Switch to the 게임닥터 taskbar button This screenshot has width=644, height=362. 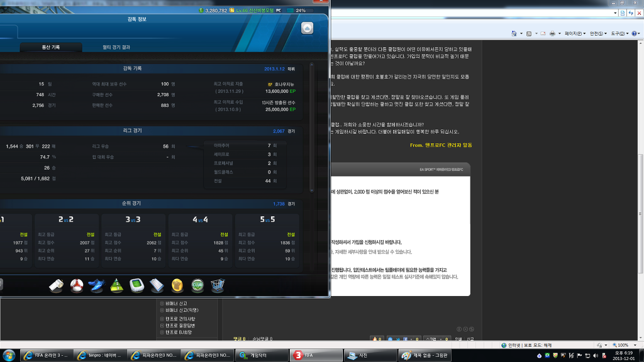coord(262,356)
